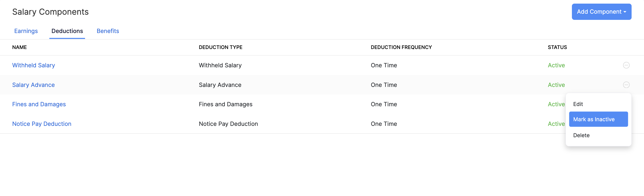Click the STATUS column header
This screenshot has height=196, width=644.
point(557,47)
